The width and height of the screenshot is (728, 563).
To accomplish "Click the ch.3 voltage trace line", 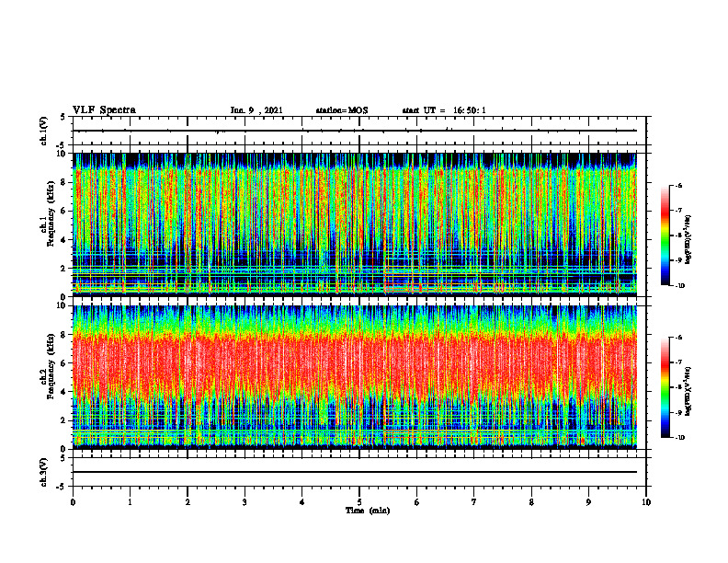I will pyautogui.click(x=355, y=472).
